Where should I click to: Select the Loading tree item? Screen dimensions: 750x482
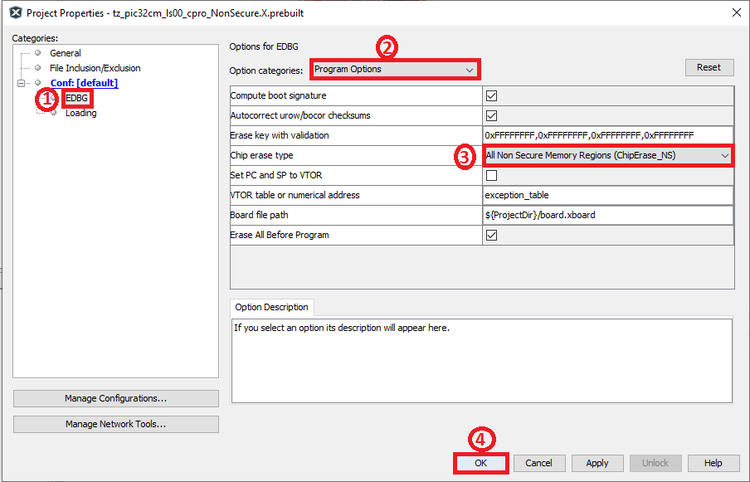[x=81, y=113]
